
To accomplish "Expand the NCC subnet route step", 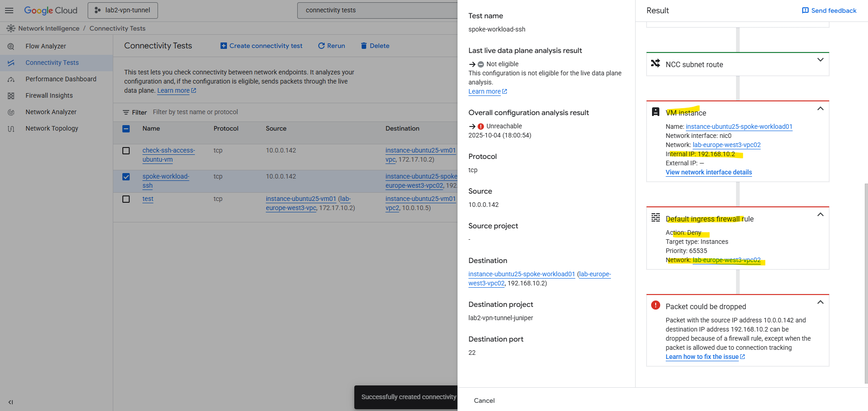I will coord(821,60).
